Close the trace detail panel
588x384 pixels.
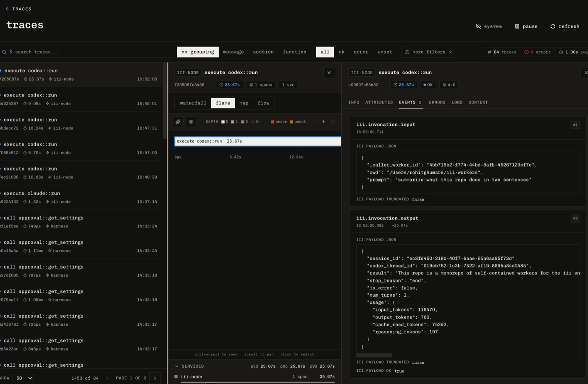pos(329,73)
